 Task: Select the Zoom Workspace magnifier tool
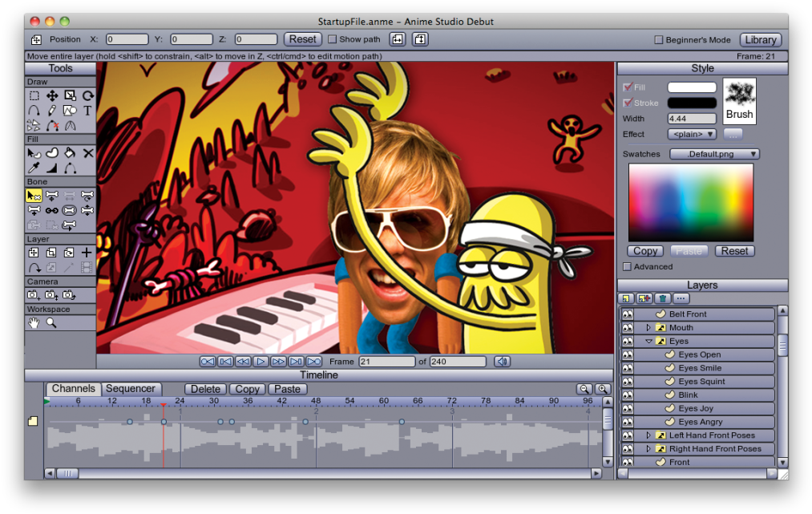click(x=51, y=323)
